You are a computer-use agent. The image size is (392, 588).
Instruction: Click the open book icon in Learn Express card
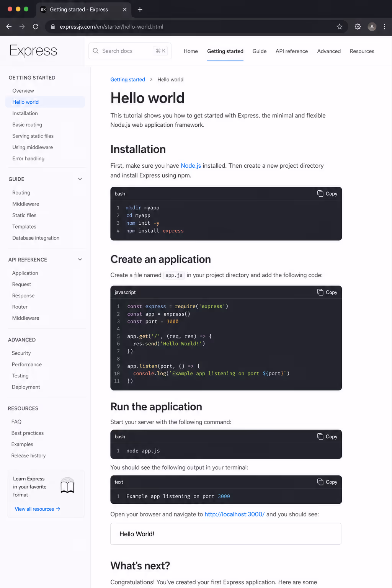click(x=67, y=486)
